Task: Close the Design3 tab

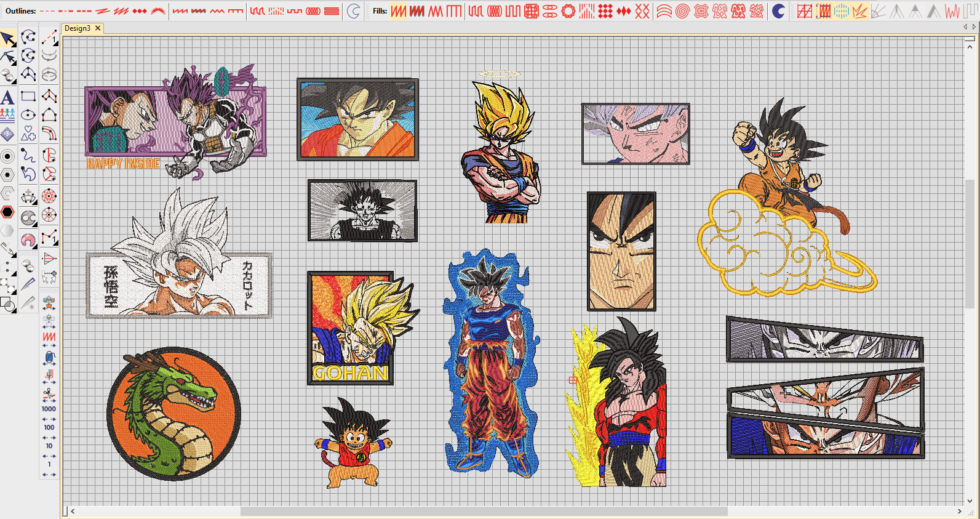Action: click(x=98, y=28)
